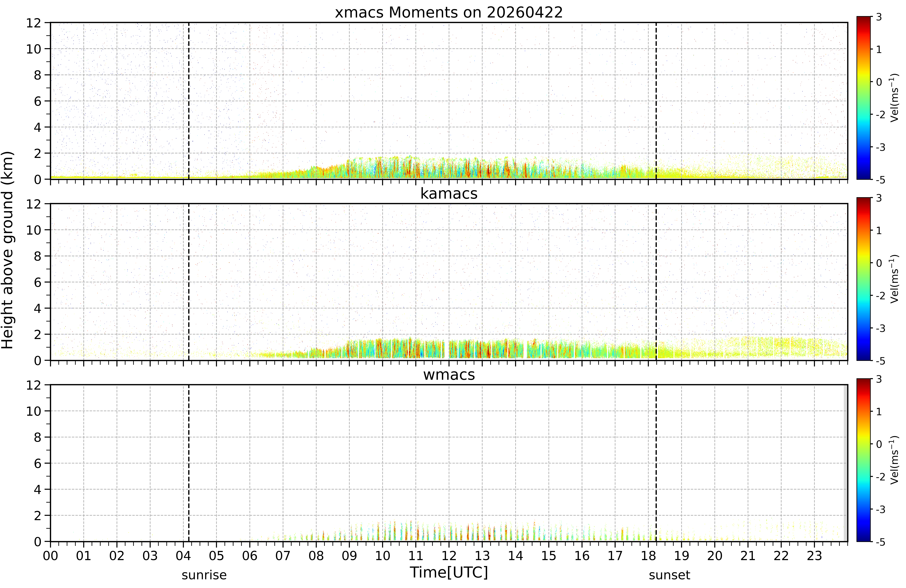Click the 'Vel(ms⁻¹)' label beside wmacs colorbar
The image size is (906, 588).
pos(894,460)
